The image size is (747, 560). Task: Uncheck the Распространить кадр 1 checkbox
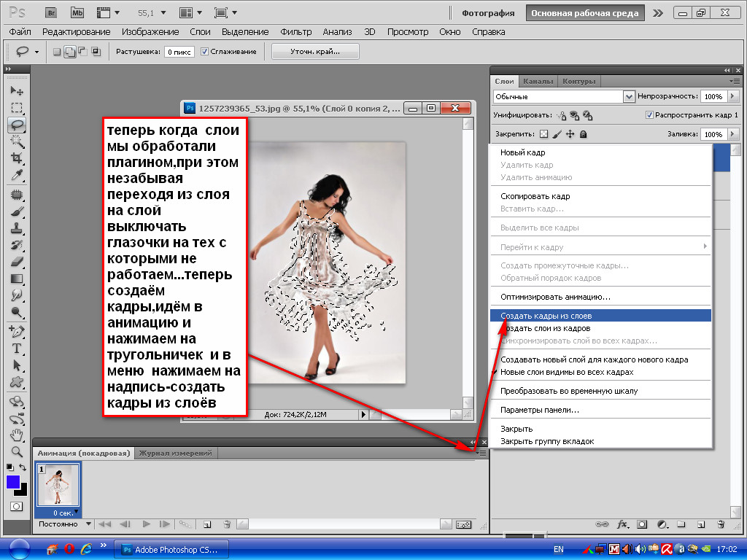click(649, 115)
